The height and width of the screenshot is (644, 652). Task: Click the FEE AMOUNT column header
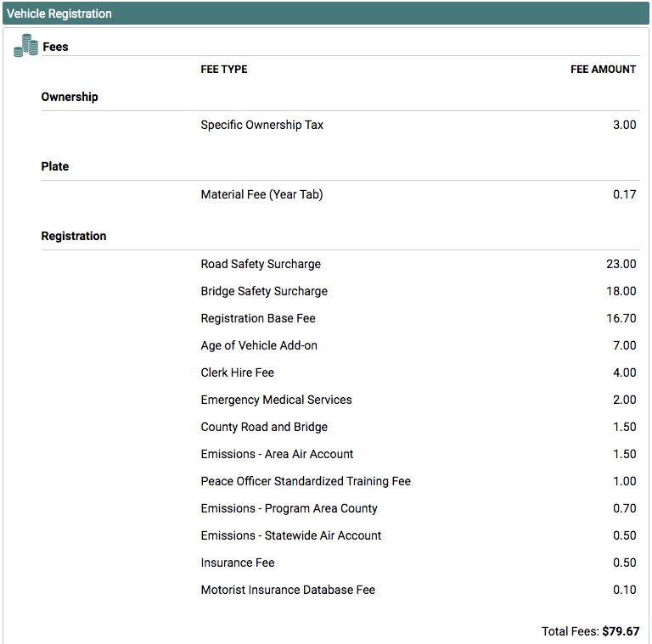pyautogui.click(x=603, y=70)
